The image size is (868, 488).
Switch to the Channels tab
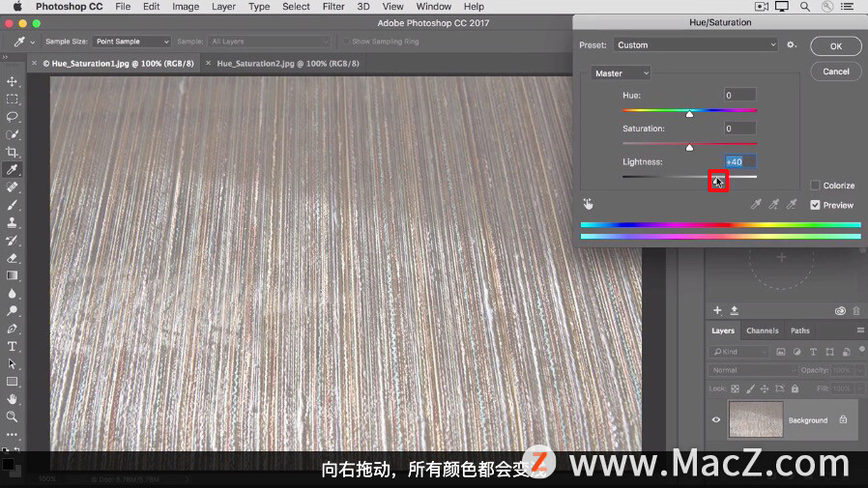pos(763,330)
